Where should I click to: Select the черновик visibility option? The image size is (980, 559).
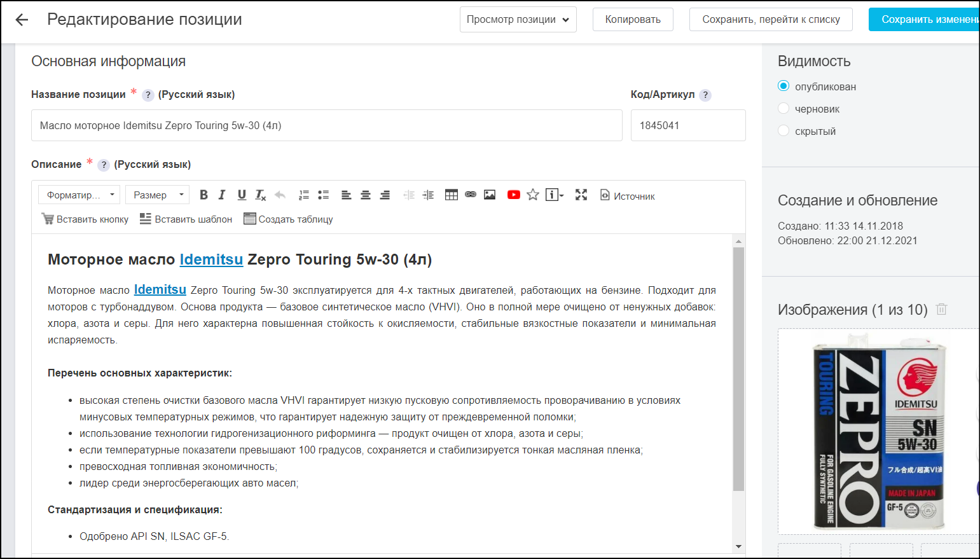pyautogui.click(x=783, y=109)
